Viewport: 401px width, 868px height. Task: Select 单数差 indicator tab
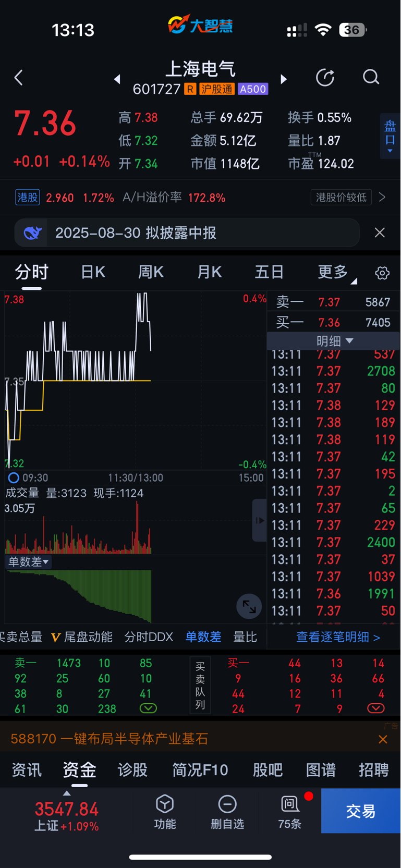pyautogui.click(x=203, y=637)
